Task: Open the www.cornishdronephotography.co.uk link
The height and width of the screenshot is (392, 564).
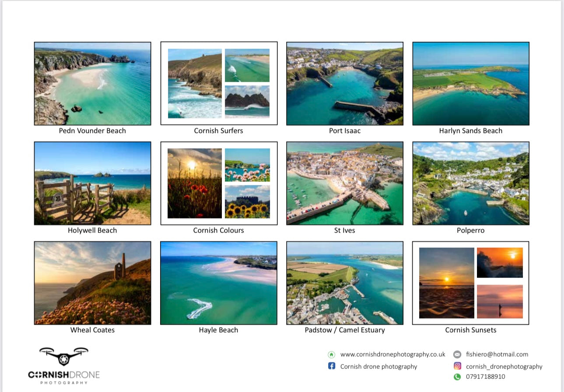Action: pyautogui.click(x=392, y=354)
